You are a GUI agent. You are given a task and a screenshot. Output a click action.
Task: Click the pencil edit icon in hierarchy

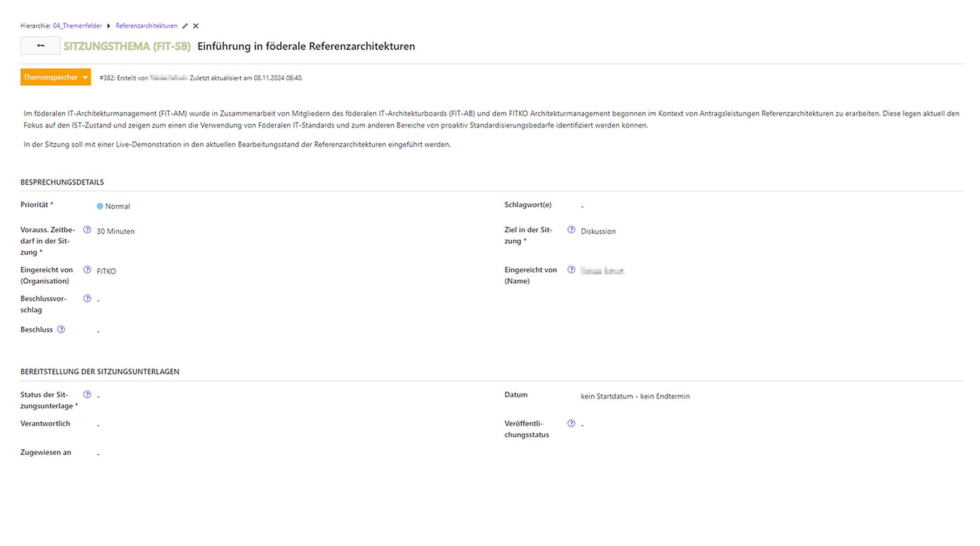point(185,26)
